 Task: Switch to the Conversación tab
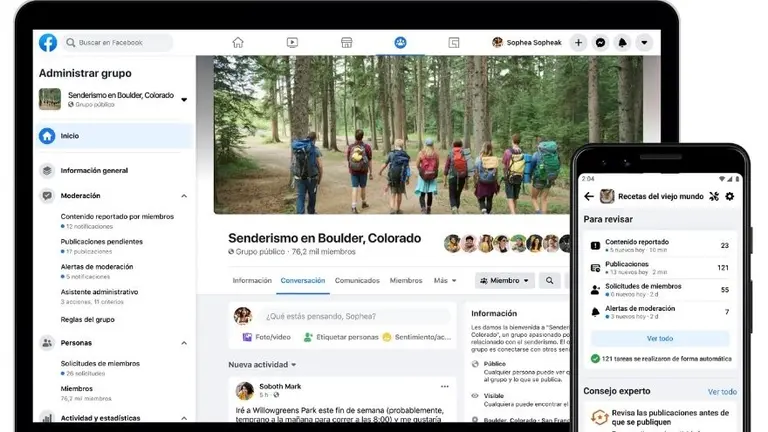[x=303, y=281]
